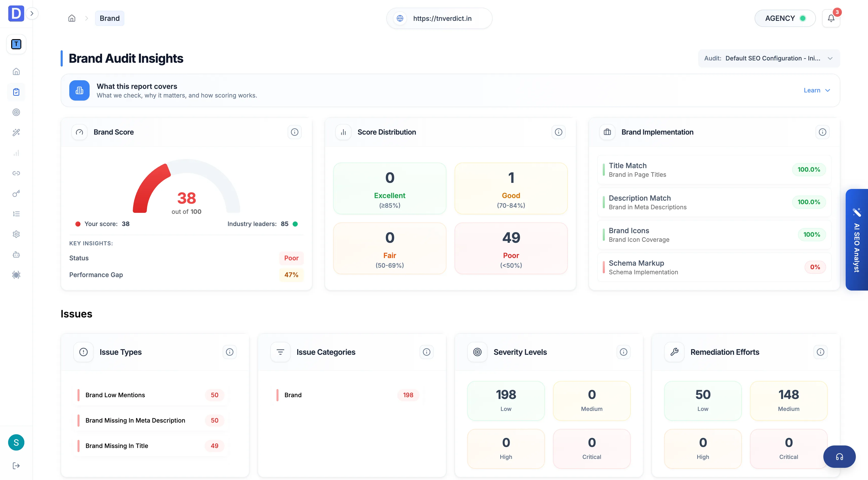The height and width of the screenshot is (480, 868).
Task: Select the Brand category with 198
Action: (348, 395)
